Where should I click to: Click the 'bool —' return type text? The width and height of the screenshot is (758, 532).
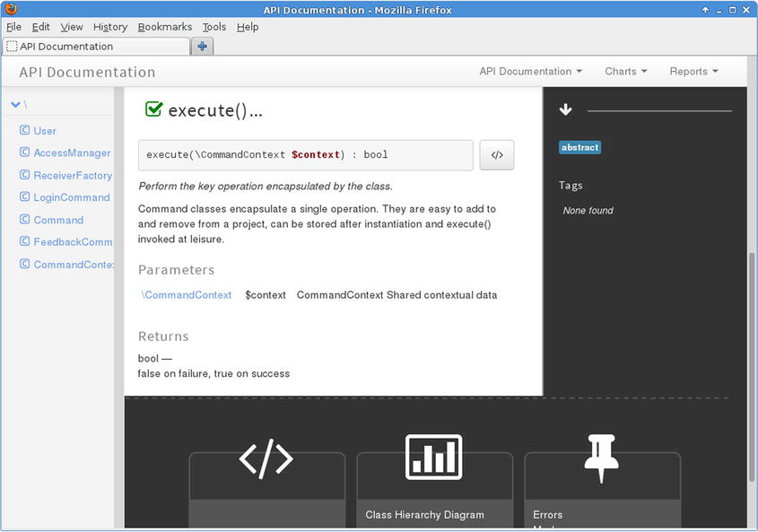pos(154,359)
